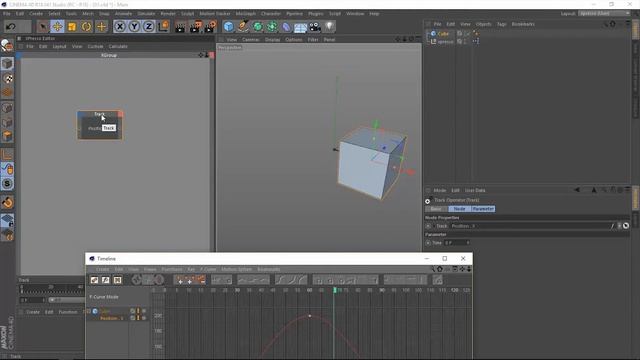
Task: Click Attribute Manager back arrow
Action: coord(577,190)
